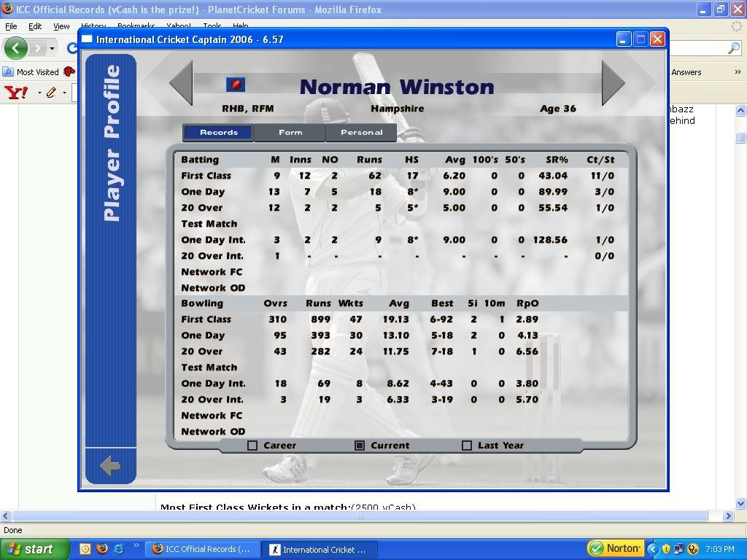The height and width of the screenshot is (560, 747).
Task: Click the Yahoo toolbar pencil icon
Action: [x=52, y=92]
